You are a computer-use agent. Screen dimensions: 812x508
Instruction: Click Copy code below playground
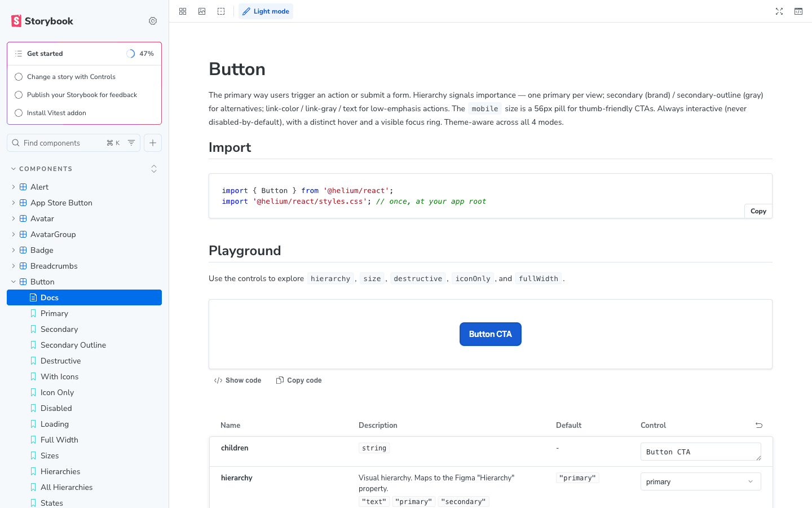tap(299, 380)
